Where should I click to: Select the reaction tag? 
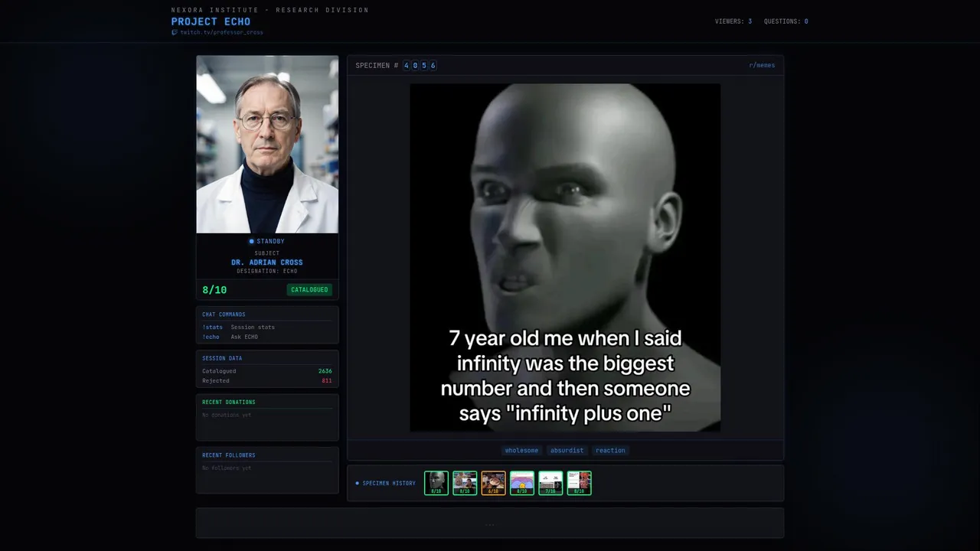coord(610,451)
